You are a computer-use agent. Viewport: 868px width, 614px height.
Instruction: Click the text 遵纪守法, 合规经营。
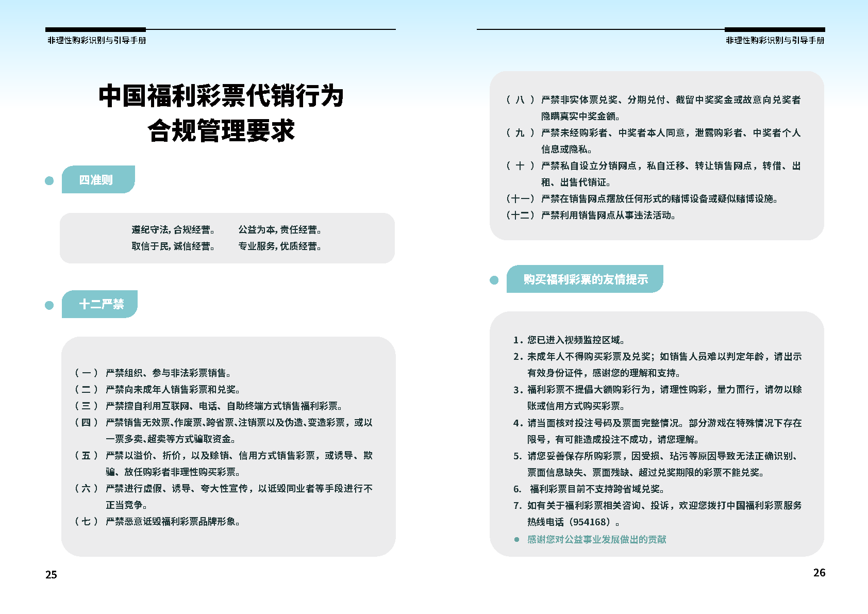(173, 229)
